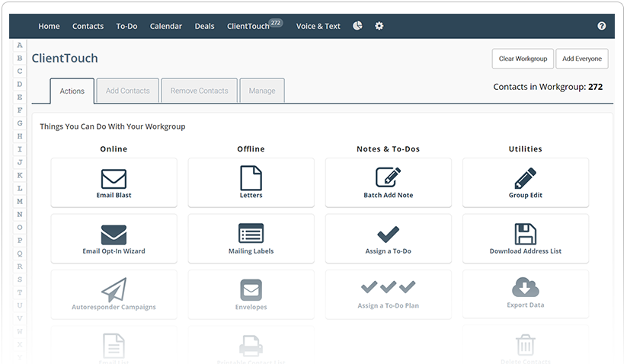The height and width of the screenshot is (364, 627).
Task: Click the Download Address List disk icon
Action: coord(525,234)
